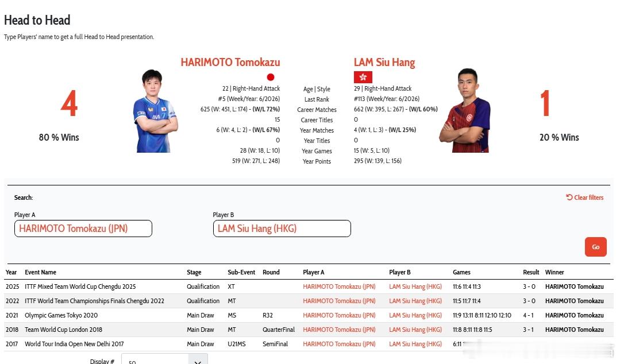
Task: Click the R32 round cell
Action: point(268,315)
